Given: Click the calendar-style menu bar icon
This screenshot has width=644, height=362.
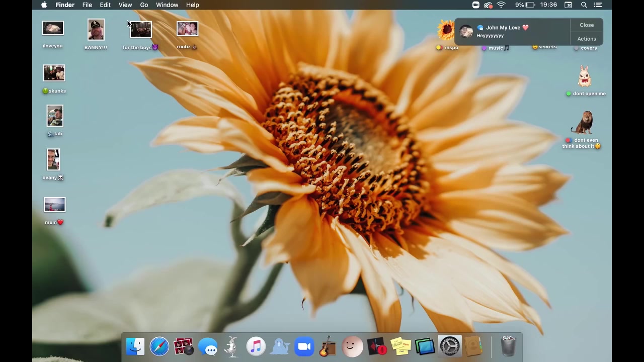Looking at the screenshot, I should 568,5.
